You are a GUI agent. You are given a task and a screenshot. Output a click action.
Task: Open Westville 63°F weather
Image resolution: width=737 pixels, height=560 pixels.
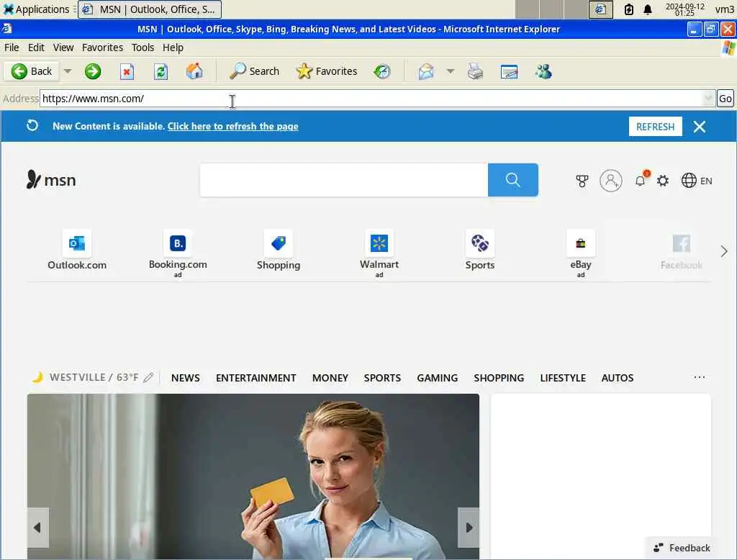pyautogui.click(x=85, y=377)
